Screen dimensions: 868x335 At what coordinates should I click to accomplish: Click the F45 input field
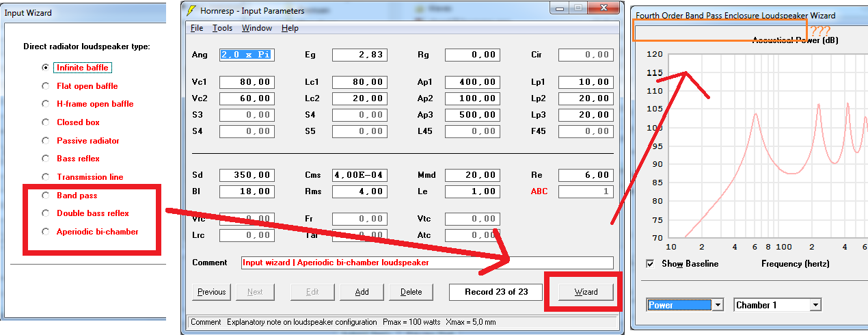tap(586, 131)
